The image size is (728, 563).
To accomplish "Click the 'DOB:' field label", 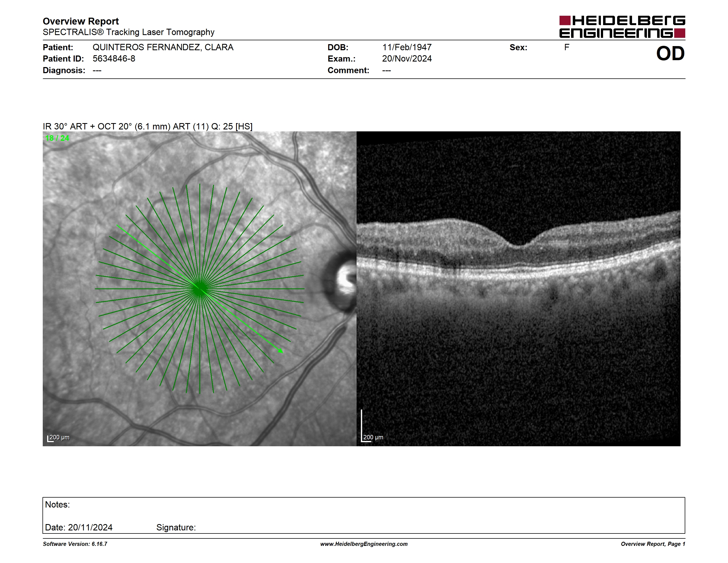I will pos(338,47).
